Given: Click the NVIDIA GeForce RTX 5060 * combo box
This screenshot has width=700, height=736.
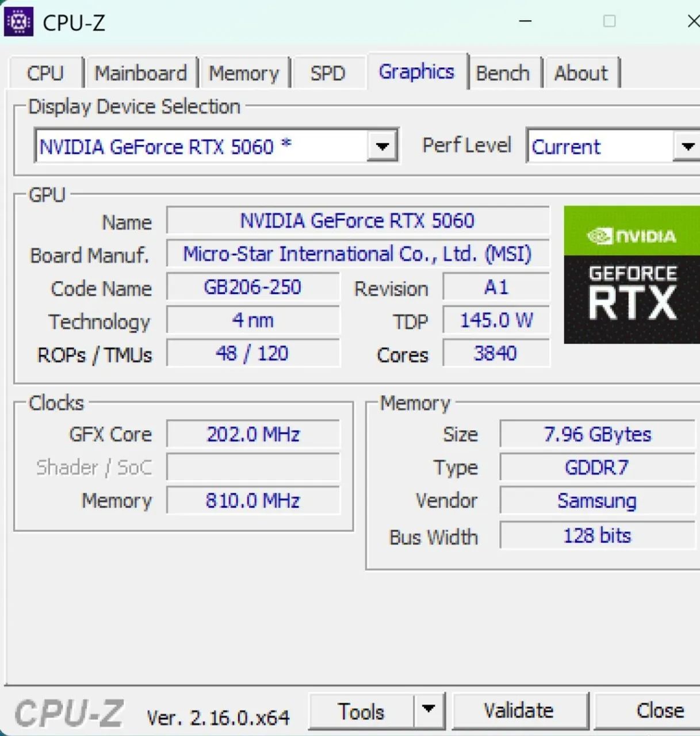Looking at the screenshot, I should [x=216, y=146].
